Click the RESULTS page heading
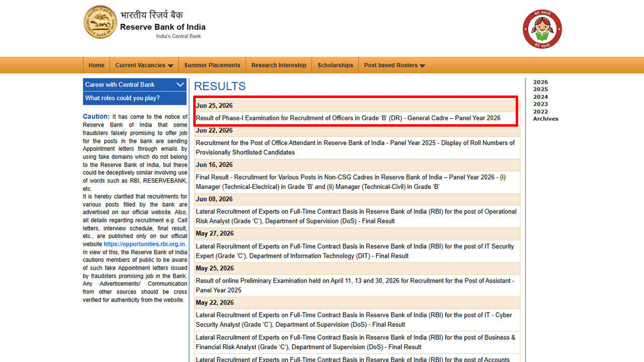 (x=220, y=86)
